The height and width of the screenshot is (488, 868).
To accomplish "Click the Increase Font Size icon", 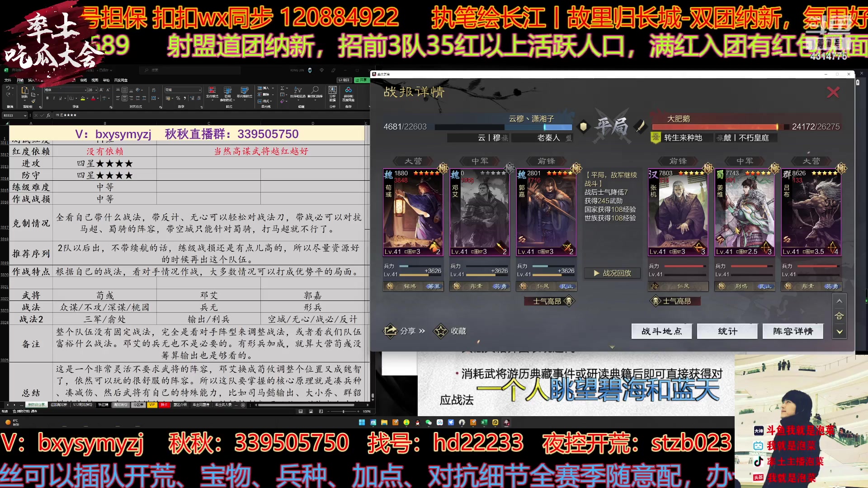I will coord(101,90).
